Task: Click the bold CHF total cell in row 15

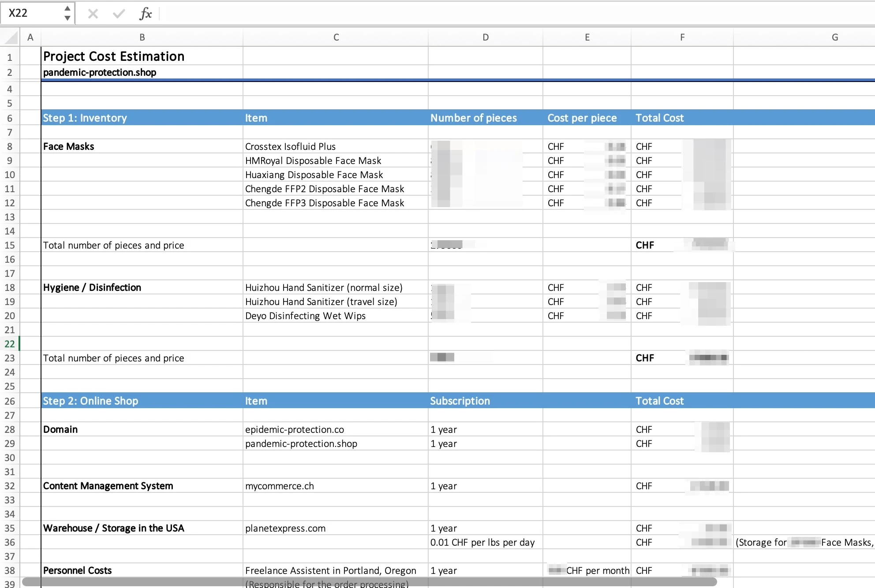Action: (682, 245)
